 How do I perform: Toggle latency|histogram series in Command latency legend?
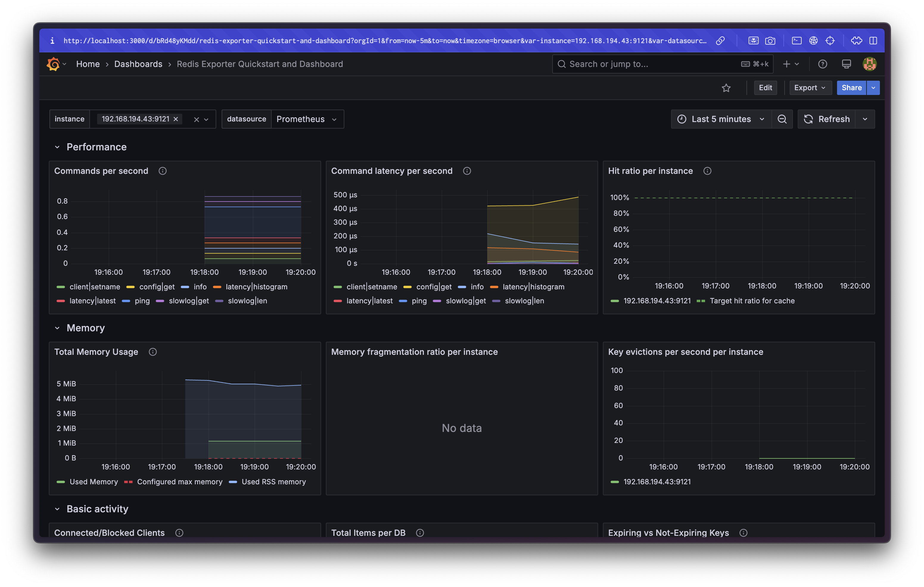pyautogui.click(x=533, y=287)
